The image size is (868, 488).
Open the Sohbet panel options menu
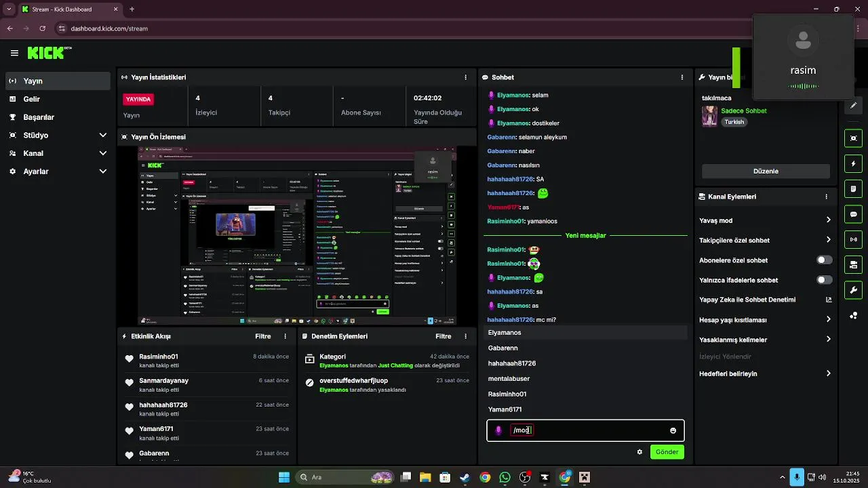682,77
